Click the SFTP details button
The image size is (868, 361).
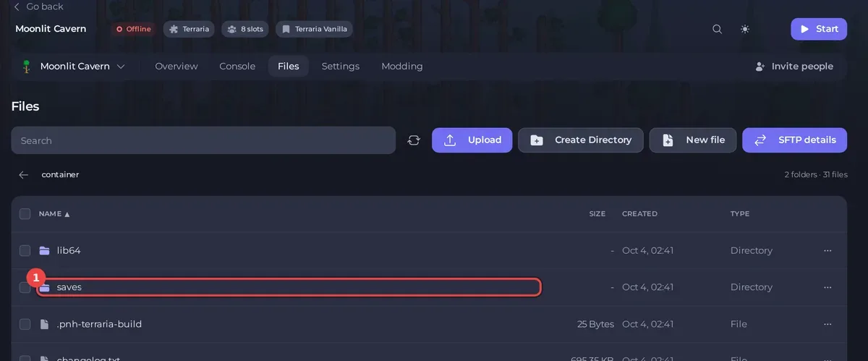[795, 140]
